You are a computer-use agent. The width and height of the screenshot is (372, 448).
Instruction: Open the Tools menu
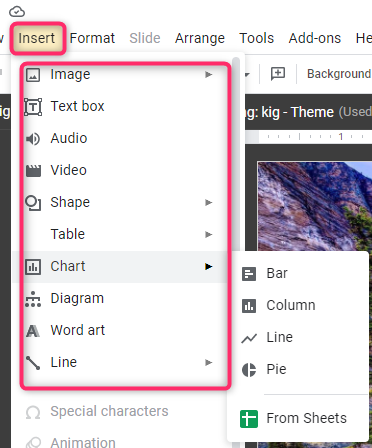(x=256, y=38)
